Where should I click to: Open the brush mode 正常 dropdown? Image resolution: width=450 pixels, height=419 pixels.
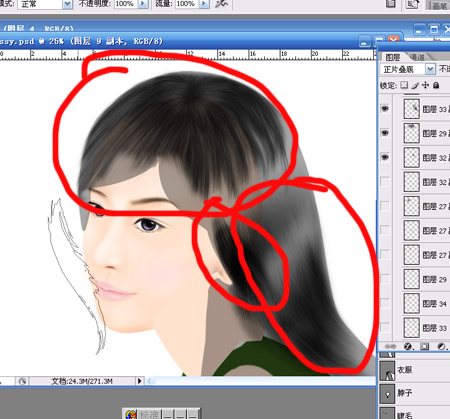click(x=68, y=4)
